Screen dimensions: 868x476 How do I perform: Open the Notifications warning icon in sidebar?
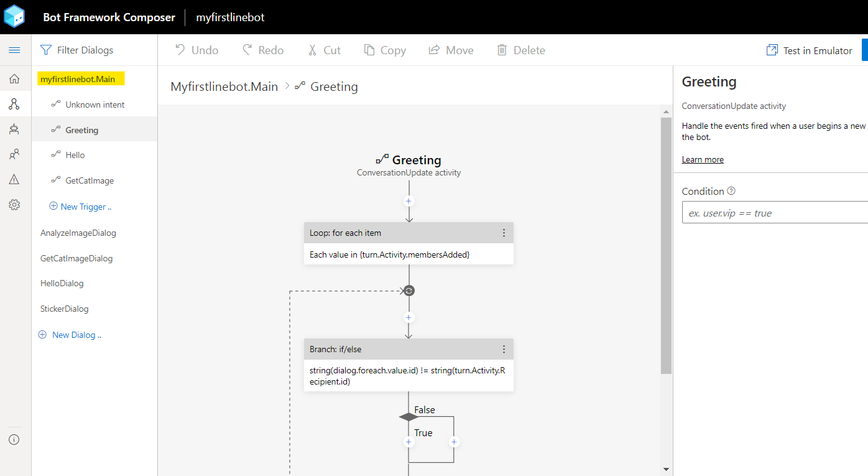14,179
